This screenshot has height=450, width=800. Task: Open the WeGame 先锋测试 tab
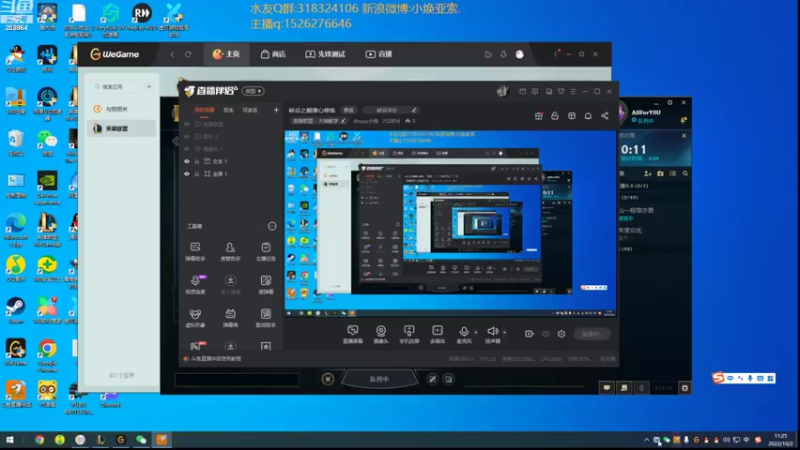pyautogui.click(x=326, y=54)
